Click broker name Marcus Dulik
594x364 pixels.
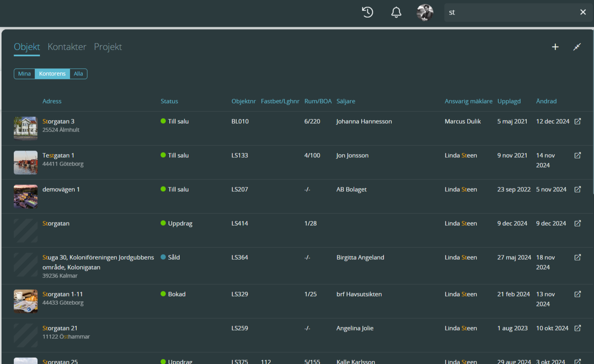(x=463, y=121)
